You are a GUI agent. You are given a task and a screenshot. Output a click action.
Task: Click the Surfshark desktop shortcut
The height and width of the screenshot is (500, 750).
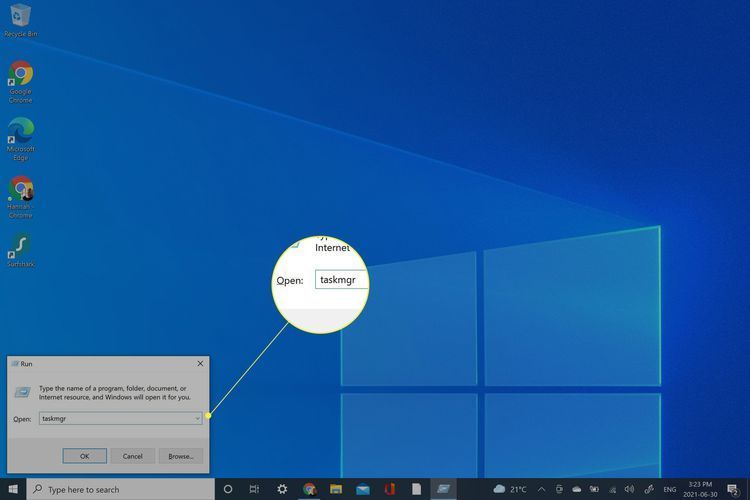20,246
